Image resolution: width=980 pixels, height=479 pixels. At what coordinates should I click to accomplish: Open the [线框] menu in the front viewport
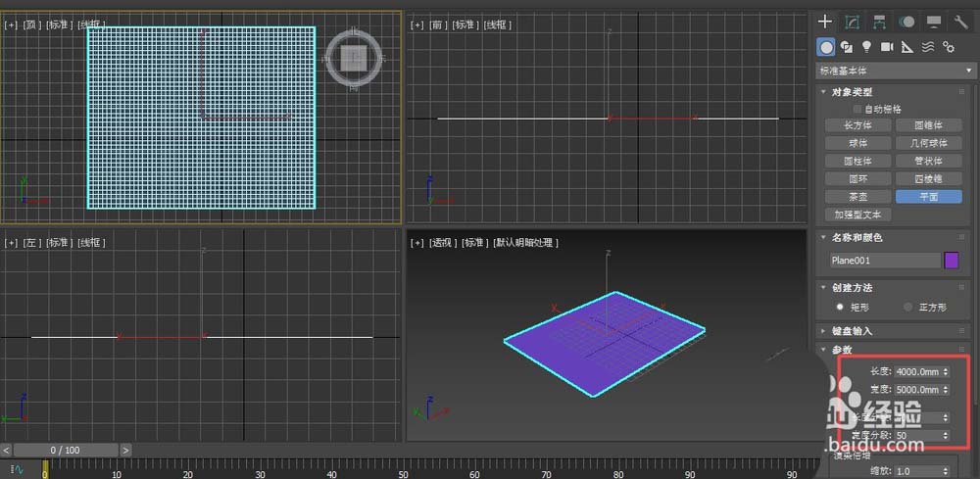coord(498,25)
